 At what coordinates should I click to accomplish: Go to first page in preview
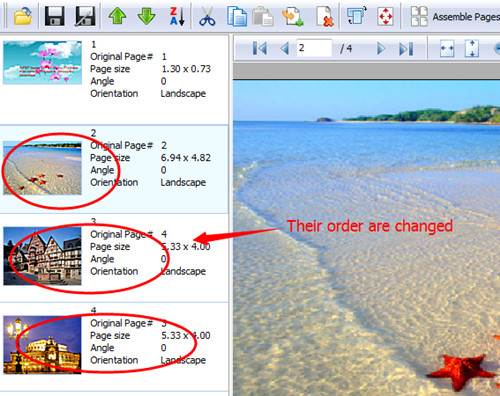[x=259, y=49]
